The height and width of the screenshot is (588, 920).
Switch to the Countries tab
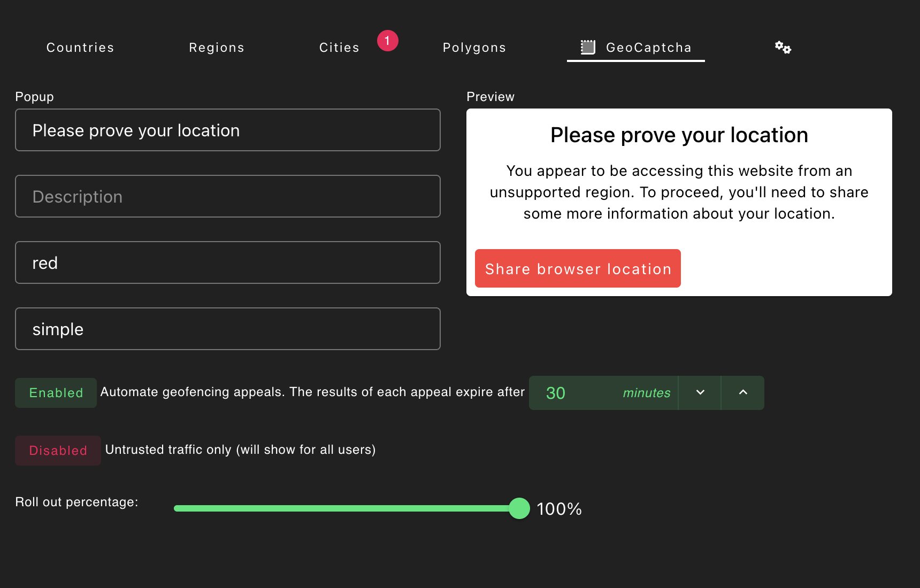point(80,47)
